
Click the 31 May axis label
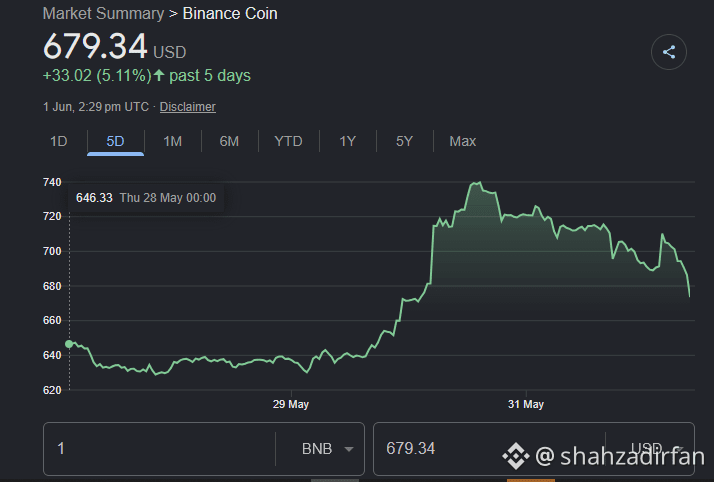pos(526,404)
